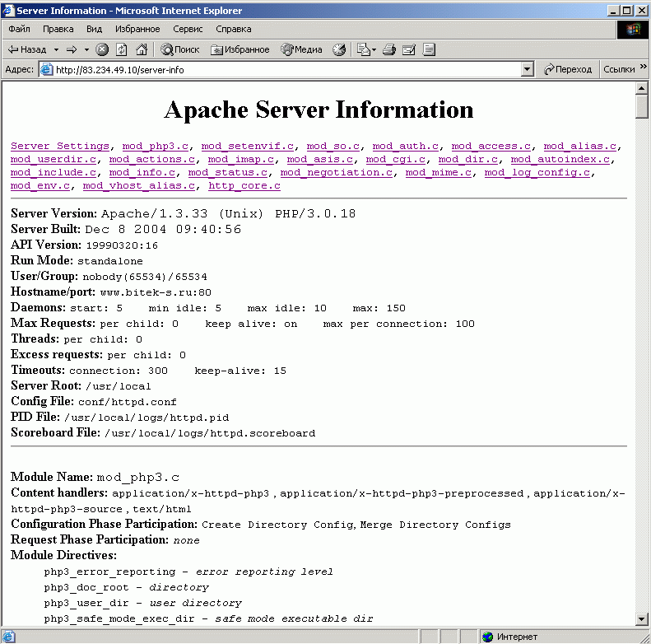Click the /usr/local/logs/httpd.scoreboard text
The height and width of the screenshot is (644, 651).
(x=210, y=433)
